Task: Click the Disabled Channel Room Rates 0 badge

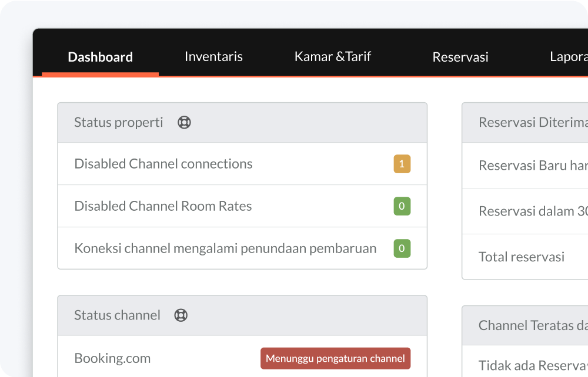Action: click(x=402, y=206)
